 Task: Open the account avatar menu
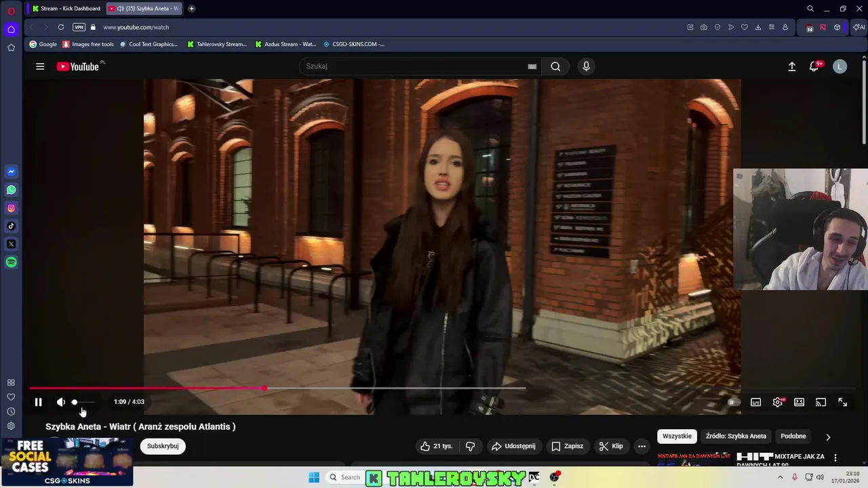pos(840,66)
